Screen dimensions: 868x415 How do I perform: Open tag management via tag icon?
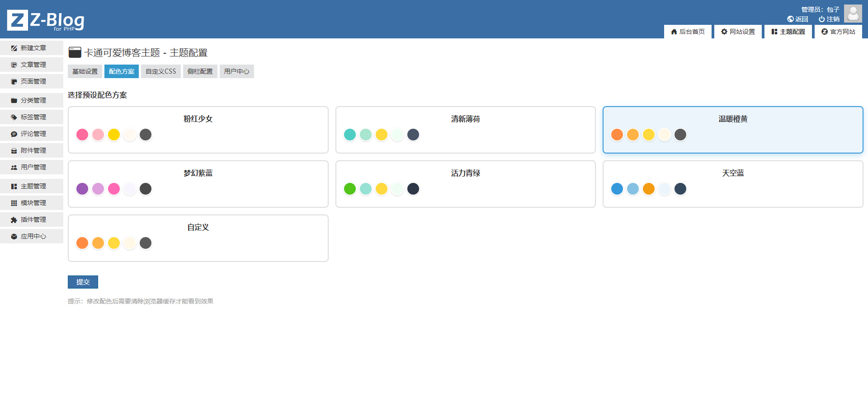click(14, 117)
